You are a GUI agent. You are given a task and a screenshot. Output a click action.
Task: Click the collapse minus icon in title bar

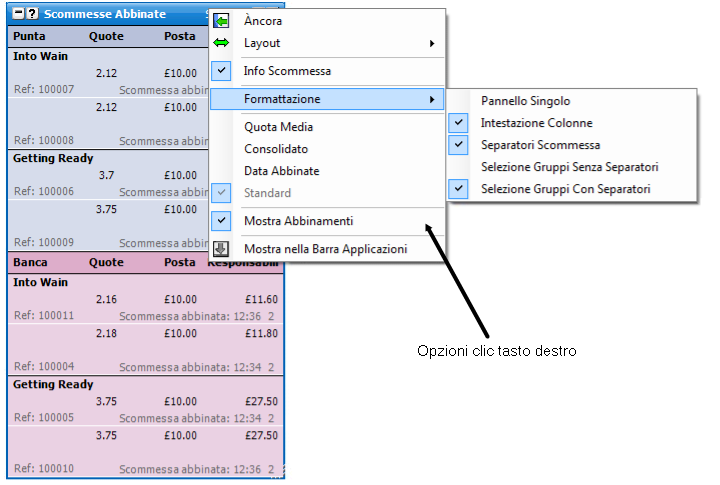18,13
